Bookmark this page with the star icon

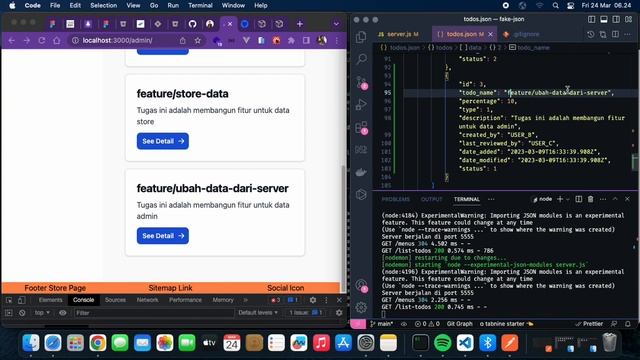click(198, 40)
